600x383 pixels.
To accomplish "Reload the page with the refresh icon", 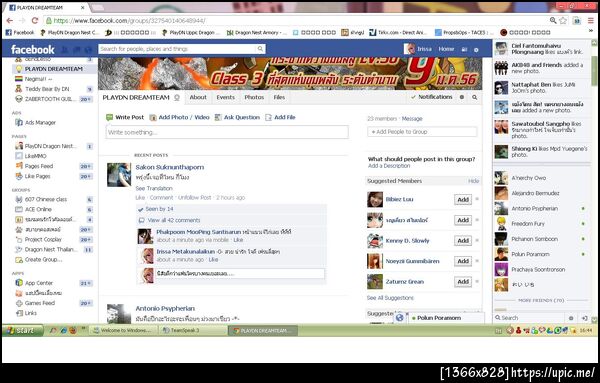I will pos(34,21).
